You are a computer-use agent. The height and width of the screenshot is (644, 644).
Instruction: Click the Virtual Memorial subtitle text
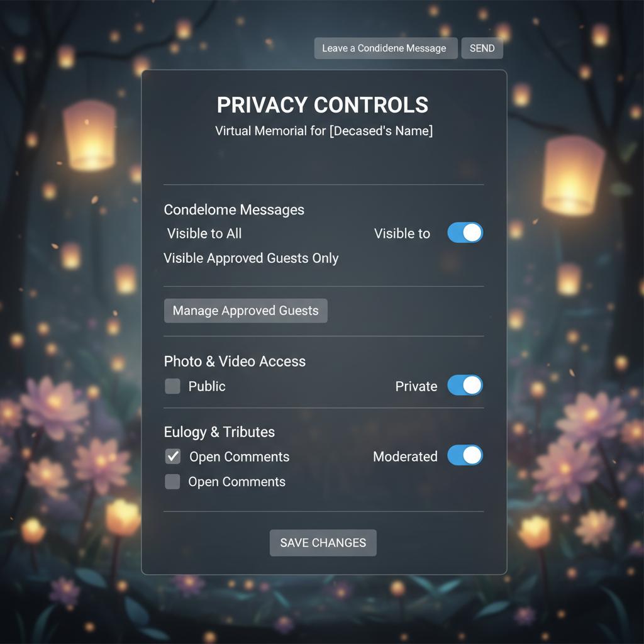pyautogui.click(x=324, y=131)
